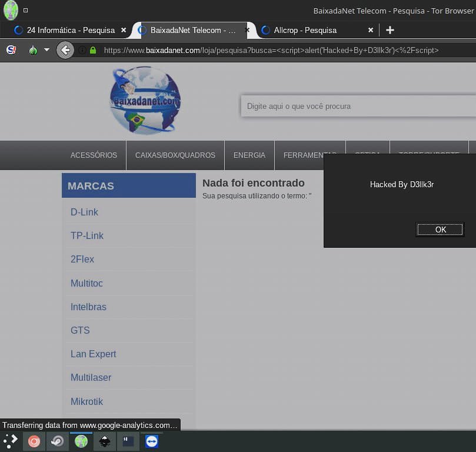Expand the Tor button dropdown arrow
This screenshot has height=452, width=476.
pos(46,49)
